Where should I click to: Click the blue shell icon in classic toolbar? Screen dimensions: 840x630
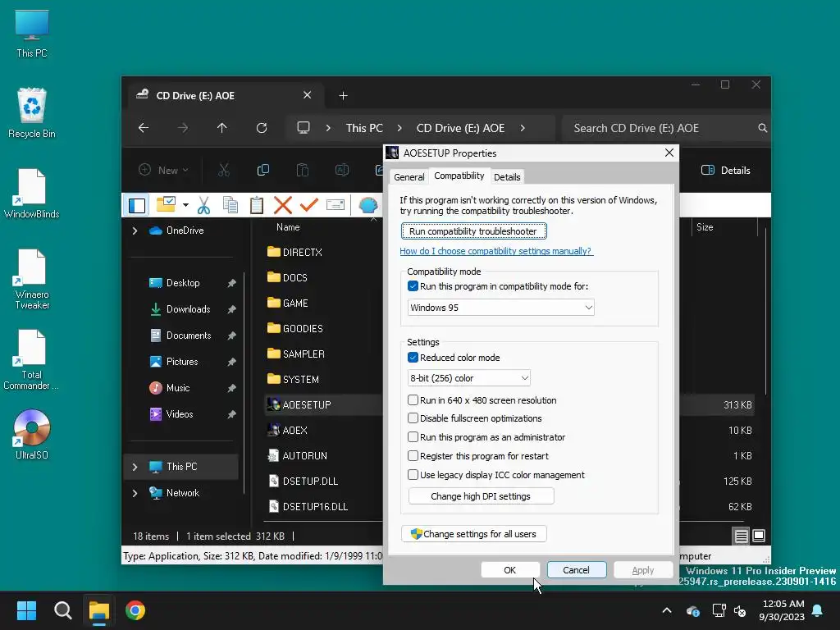pyautogui.click(x=368, y=205)
